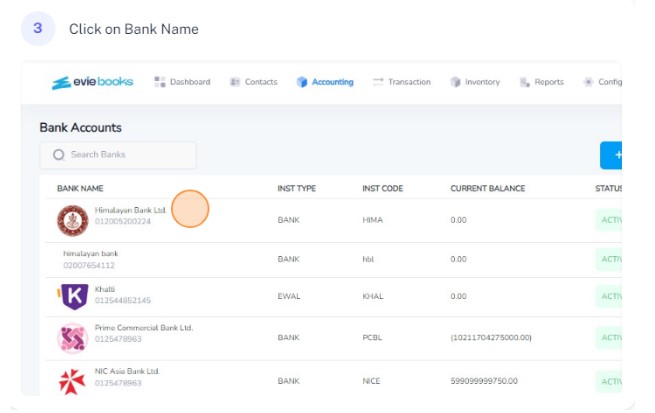This screenshot has height=413, width=655.
Task: Open Himalayan Bank Ltd. name link
Action: point(130,210)
